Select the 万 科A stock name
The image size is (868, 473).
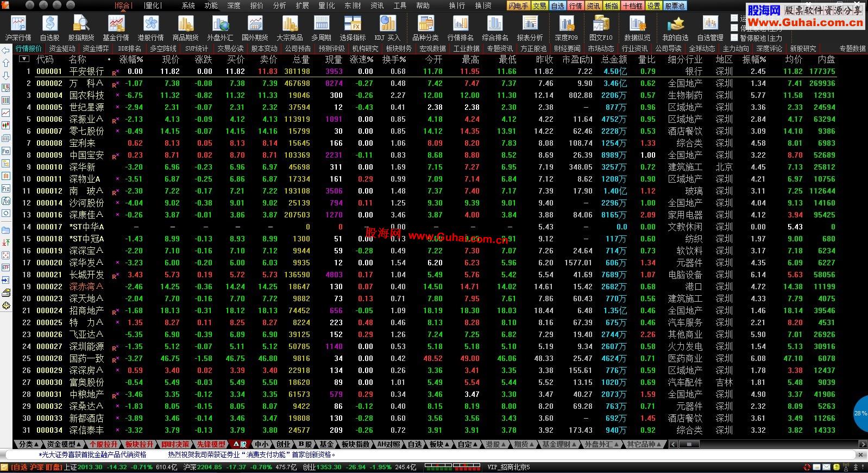point(86,83)
